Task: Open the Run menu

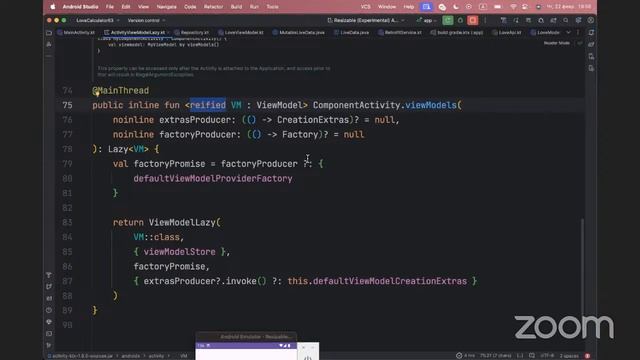Action: [254, 7]
